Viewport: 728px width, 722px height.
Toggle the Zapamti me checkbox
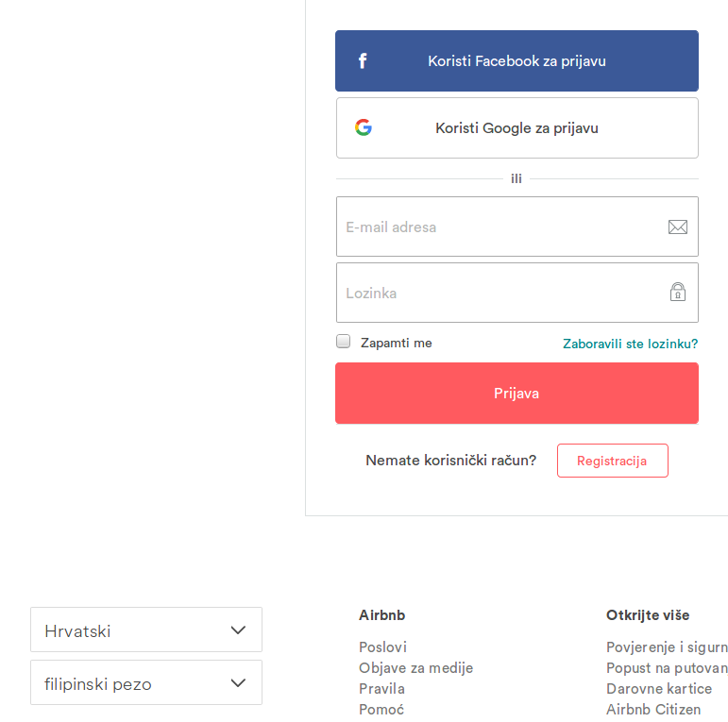pyautogui.click(x=344, y=342)
